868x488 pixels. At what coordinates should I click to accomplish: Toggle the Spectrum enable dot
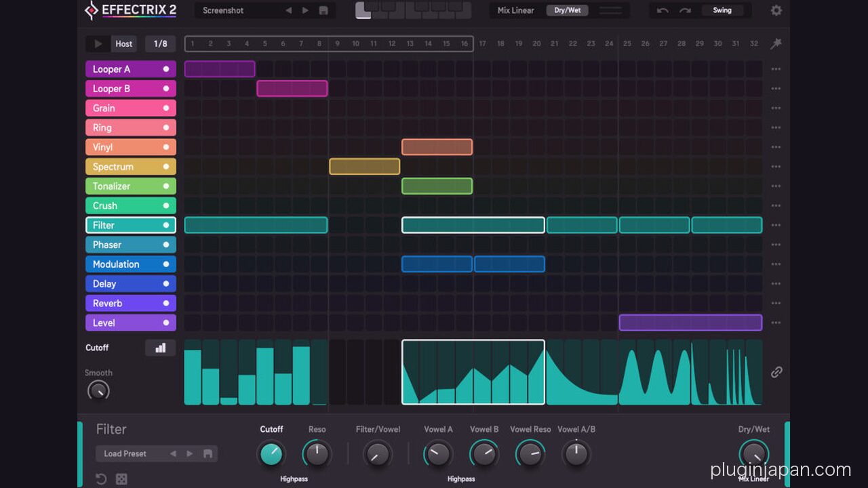click(166, 167)
